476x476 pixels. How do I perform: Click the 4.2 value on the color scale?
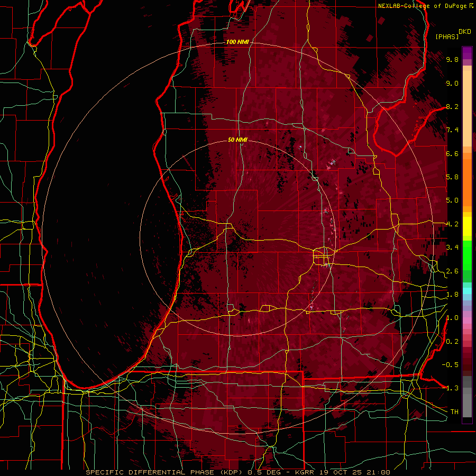[x=452, y=224]
